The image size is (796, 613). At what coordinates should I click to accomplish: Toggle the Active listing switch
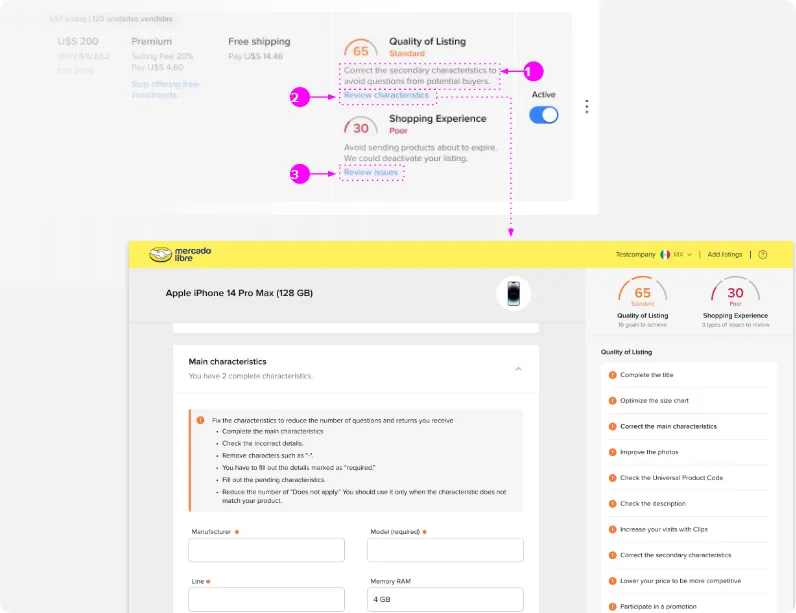544,115
